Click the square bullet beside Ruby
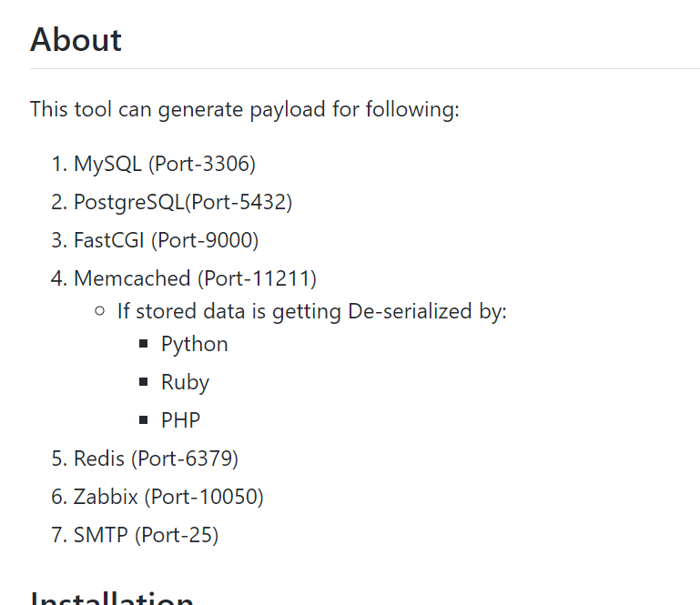Screen dimensions: 700x605 pos(143,381)
